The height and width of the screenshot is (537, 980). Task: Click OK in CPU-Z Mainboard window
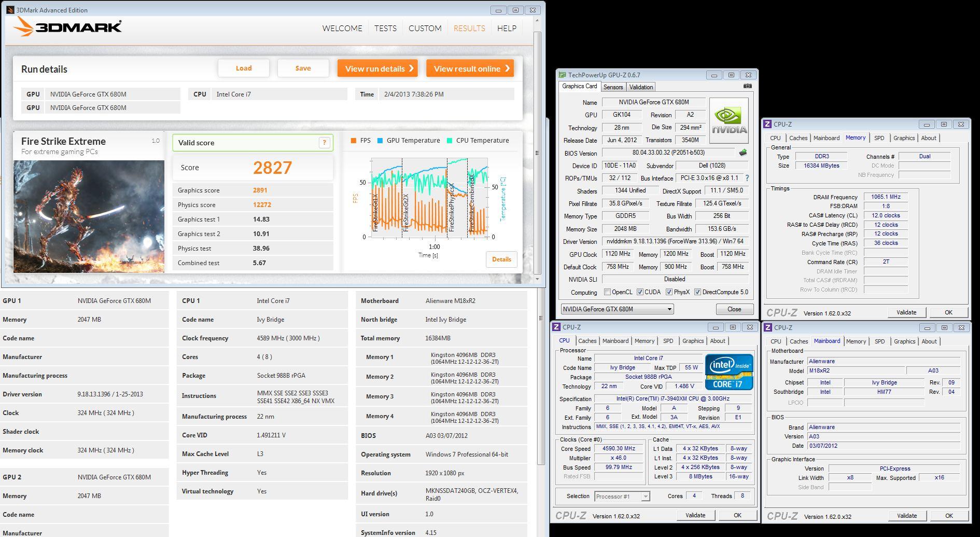[949, 516]
